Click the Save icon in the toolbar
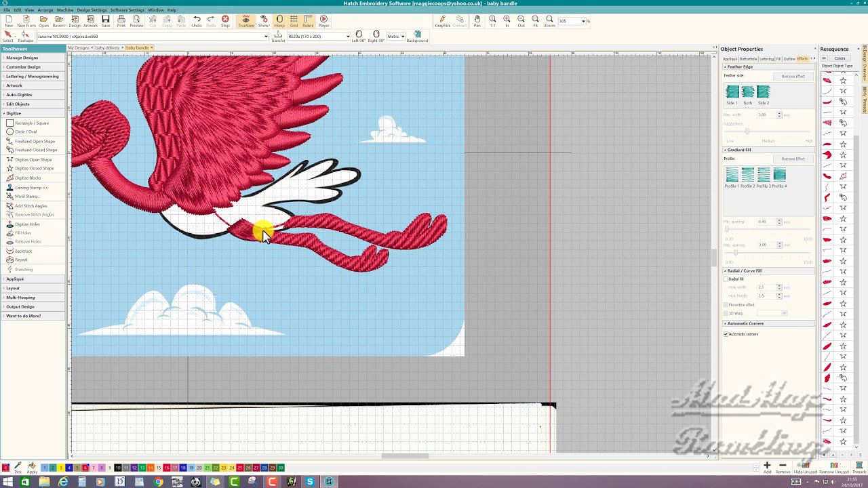The width and height of the screenshot is (868, 488). [x=106, y=20]
